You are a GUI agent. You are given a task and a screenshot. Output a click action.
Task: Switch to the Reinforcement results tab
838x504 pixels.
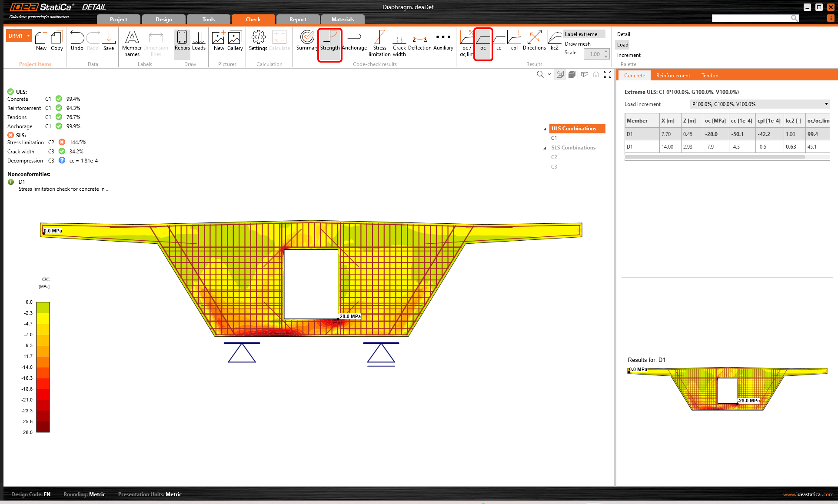(673, 76)
